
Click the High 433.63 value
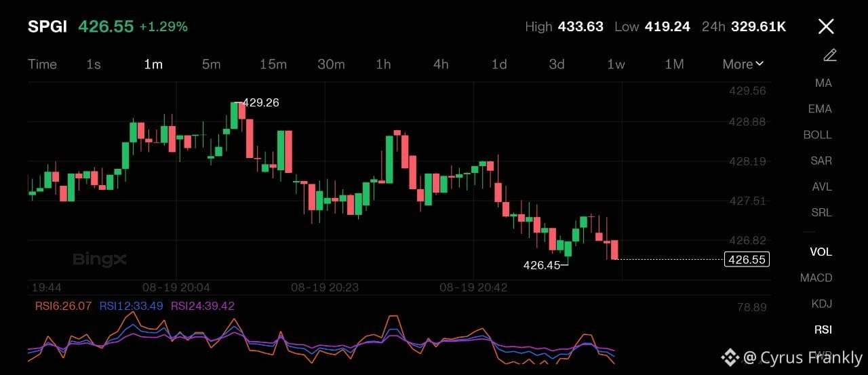[x=580, y=27]
